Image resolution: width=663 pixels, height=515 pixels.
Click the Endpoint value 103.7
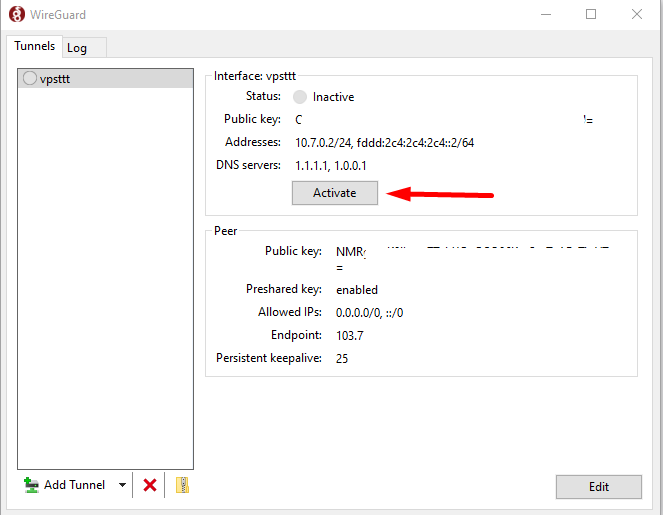[350, 336]
